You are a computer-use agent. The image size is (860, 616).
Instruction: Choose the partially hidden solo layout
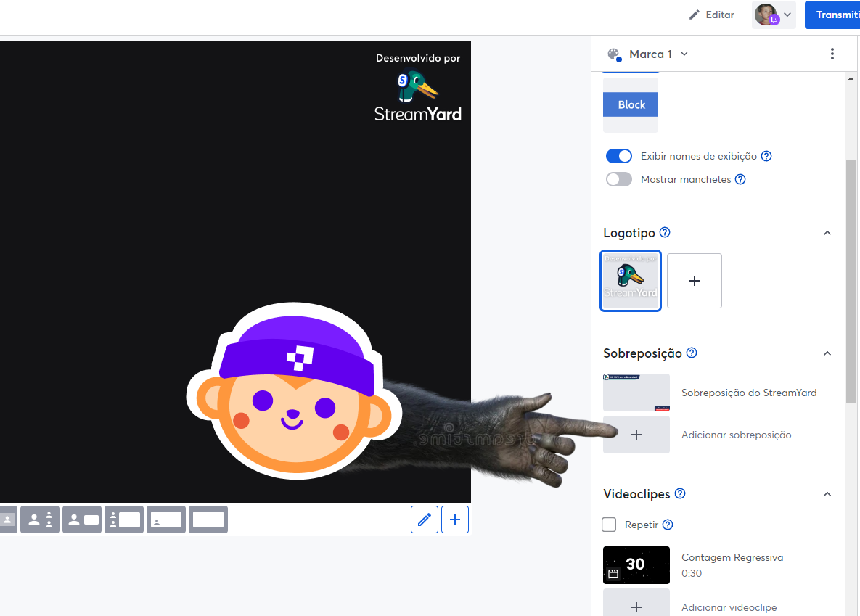pos(8,520)
